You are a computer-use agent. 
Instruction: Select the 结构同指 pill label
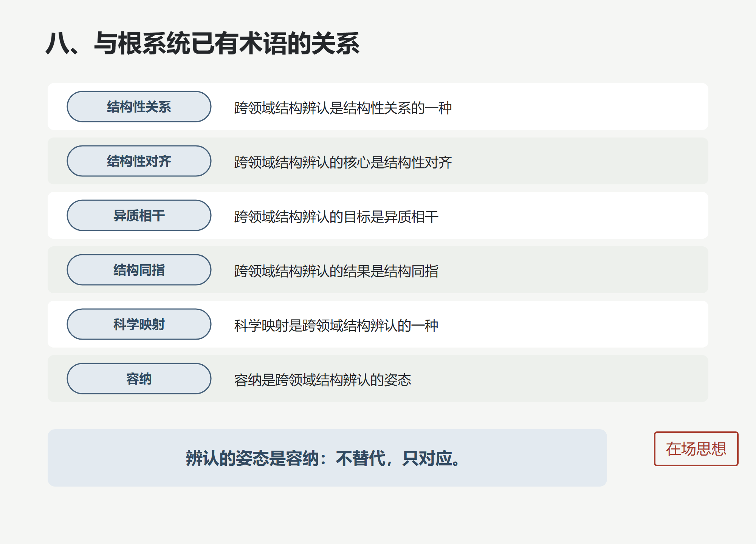pos(139,270)
